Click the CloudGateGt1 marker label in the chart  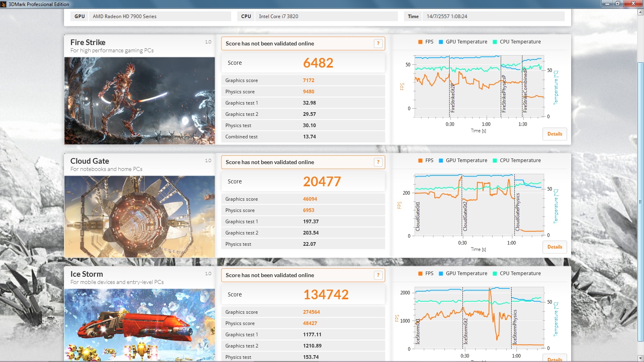[x=417, y=216]
